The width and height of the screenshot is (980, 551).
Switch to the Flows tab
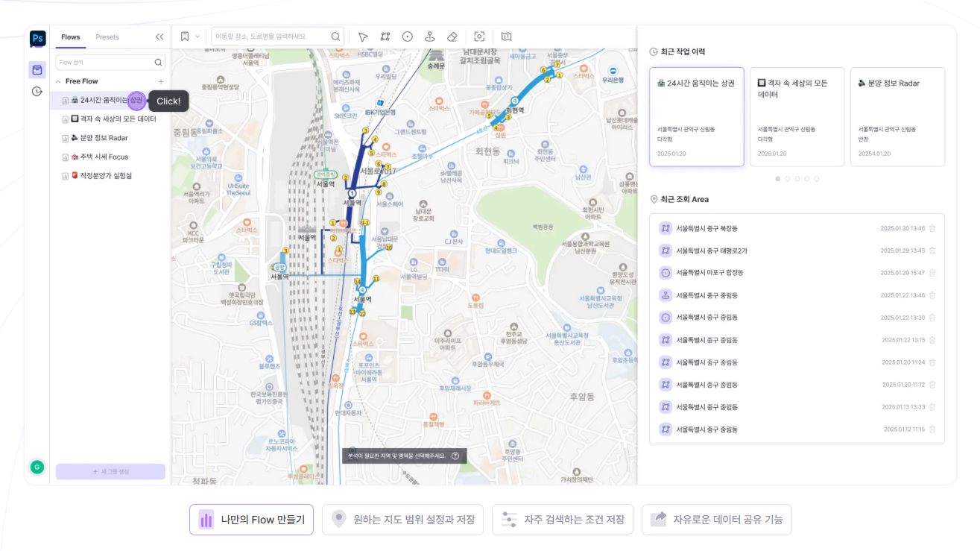pyautogui.click(x=71, y=37)
